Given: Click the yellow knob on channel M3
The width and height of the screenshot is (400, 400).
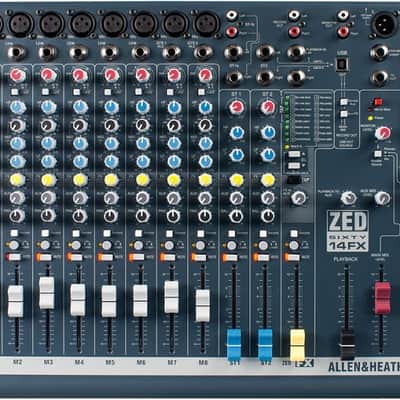Looking at the screenshot, I should pos(49,180).
